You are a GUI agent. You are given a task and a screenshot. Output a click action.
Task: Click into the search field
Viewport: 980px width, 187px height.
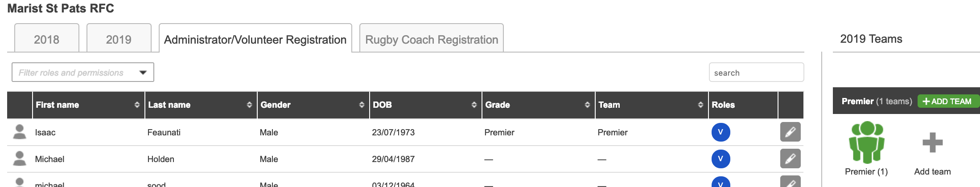[x=756, y=73]
